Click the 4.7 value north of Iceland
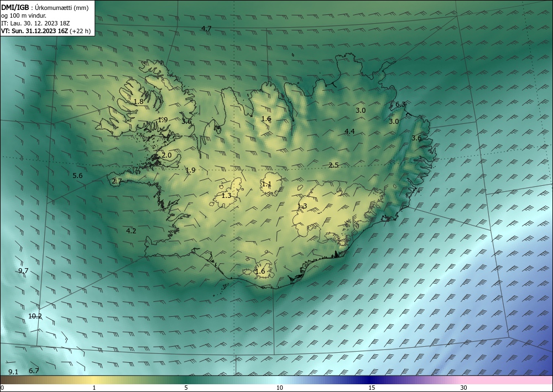 click(x=206, y=29)
